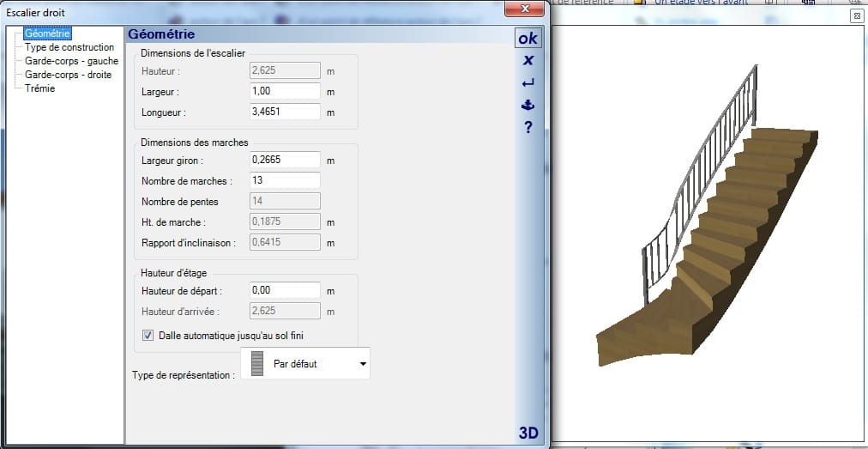Click the Dimensions de l'escalier group label

(x=193, y=53)
